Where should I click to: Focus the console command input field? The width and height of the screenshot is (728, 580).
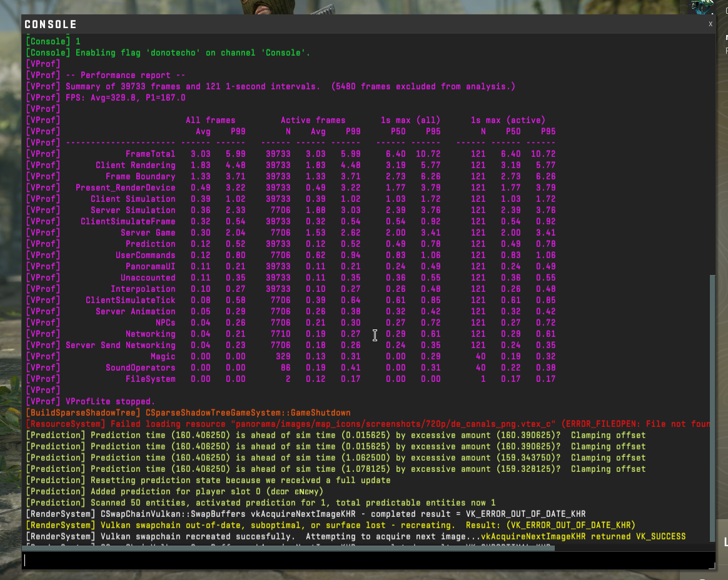368,560
